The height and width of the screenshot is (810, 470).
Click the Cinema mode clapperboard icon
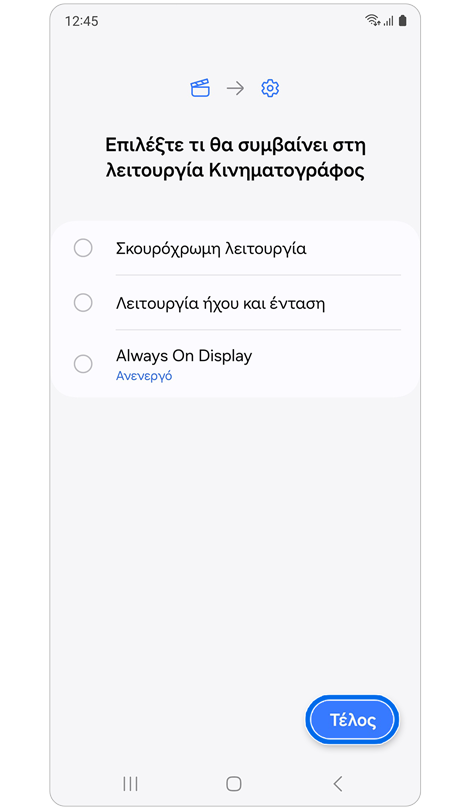200,88
